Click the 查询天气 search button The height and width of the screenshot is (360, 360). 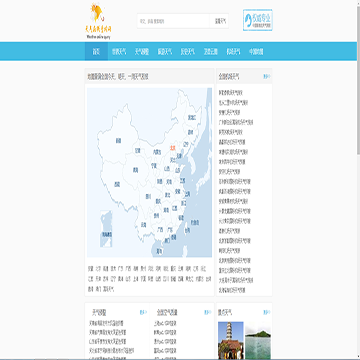pyautogui.click(x=219, y=21)
